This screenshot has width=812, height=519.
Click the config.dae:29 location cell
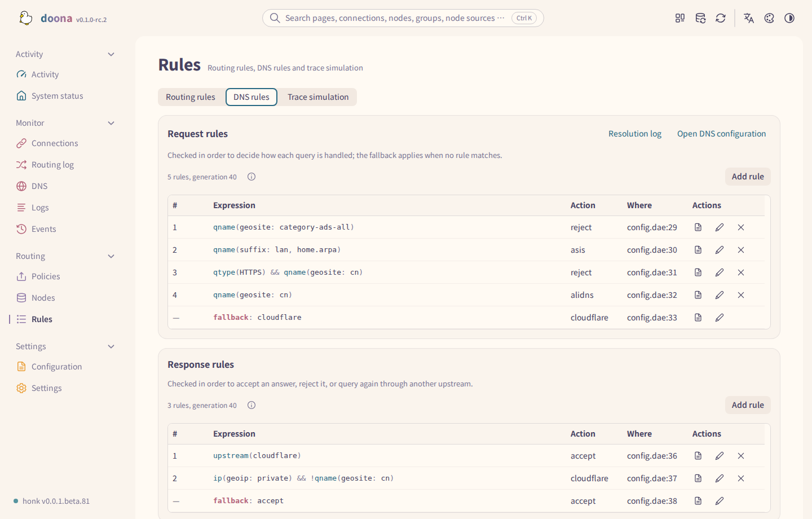click(x=652, y=227)
